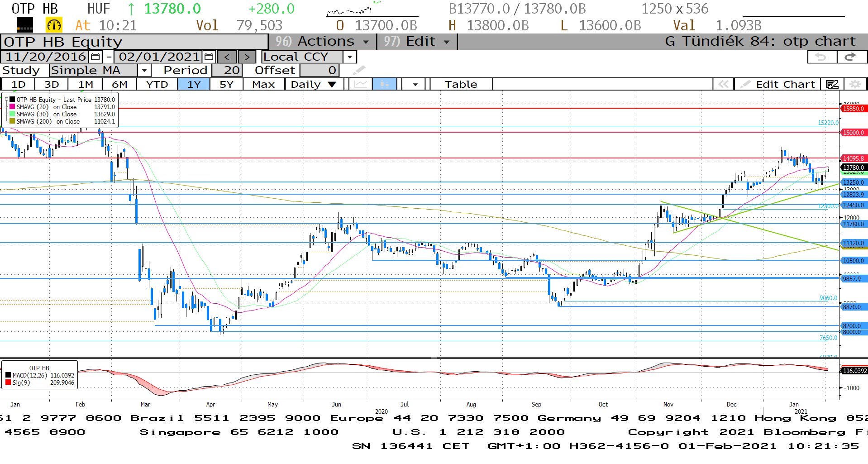Screen dimensions: 868x464
Task: Click the black Last Price legend swatch
Action: point(12,100)
